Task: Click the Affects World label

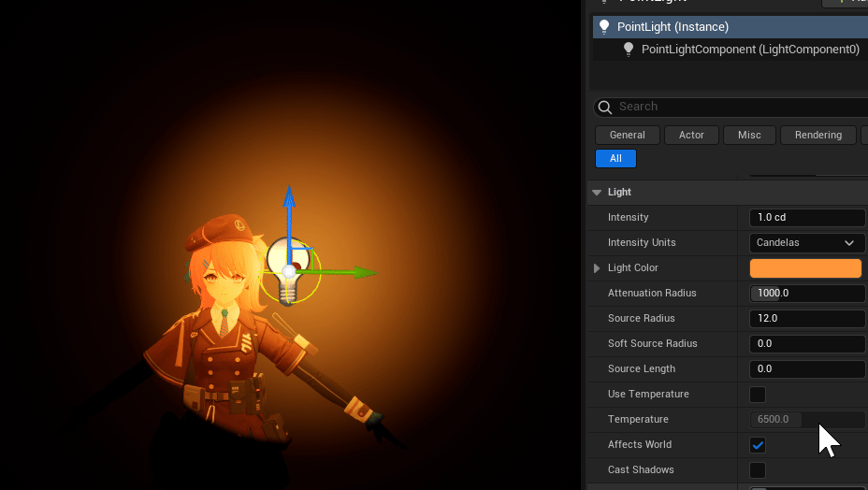Action: tap(640, 444)
